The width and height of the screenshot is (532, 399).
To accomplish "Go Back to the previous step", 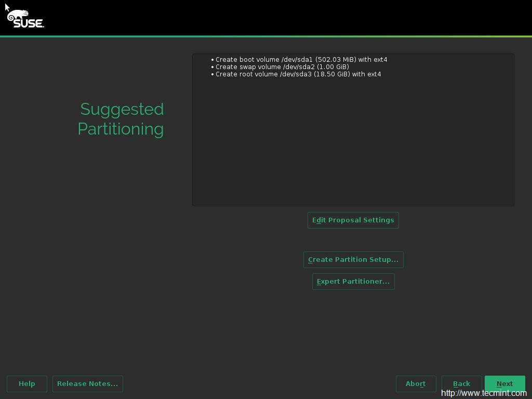I will (x=461, y=384).
